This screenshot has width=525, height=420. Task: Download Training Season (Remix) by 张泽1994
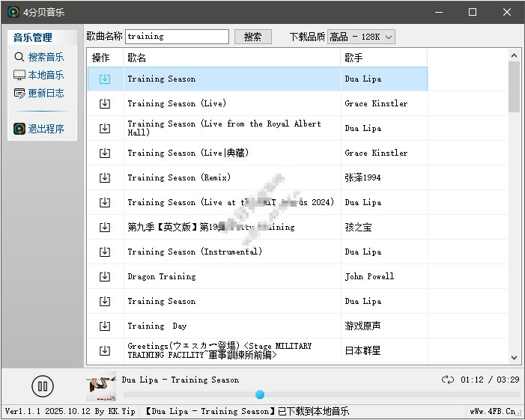coord(105,177)
